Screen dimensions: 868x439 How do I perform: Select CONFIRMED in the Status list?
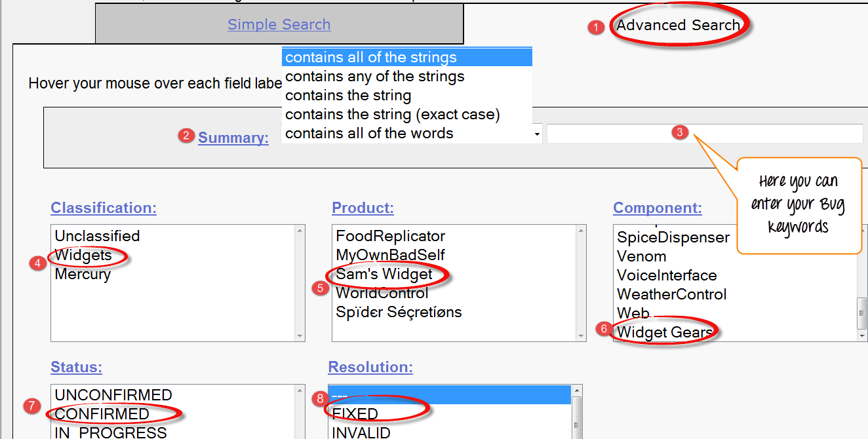tap(102, 414)
